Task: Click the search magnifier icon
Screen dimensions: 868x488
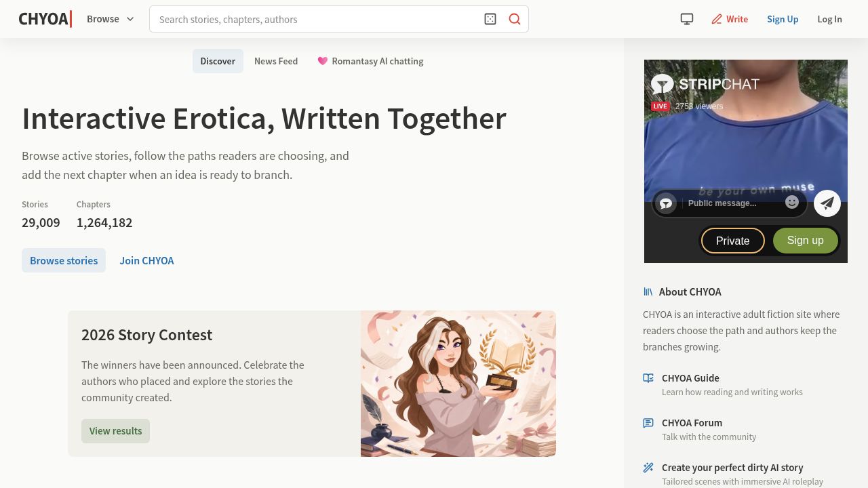Action: tap(515, 19)
